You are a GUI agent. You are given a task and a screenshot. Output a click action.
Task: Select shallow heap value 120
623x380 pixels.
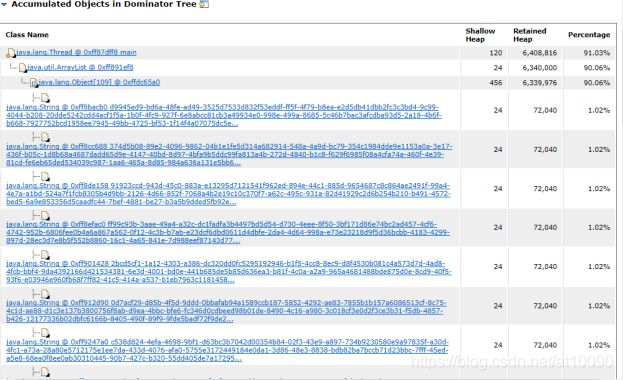(x=496, y=53)
